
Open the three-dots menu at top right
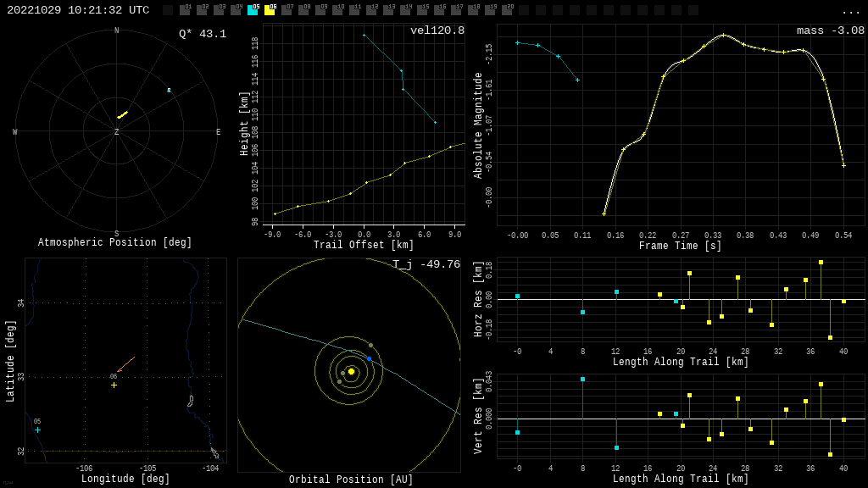tap(851, 12)
